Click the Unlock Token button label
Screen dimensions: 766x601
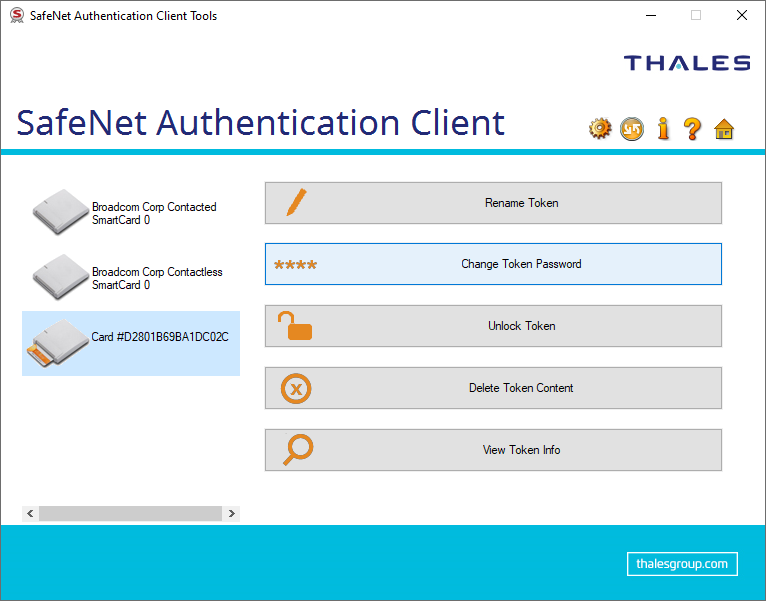(521, 326)
